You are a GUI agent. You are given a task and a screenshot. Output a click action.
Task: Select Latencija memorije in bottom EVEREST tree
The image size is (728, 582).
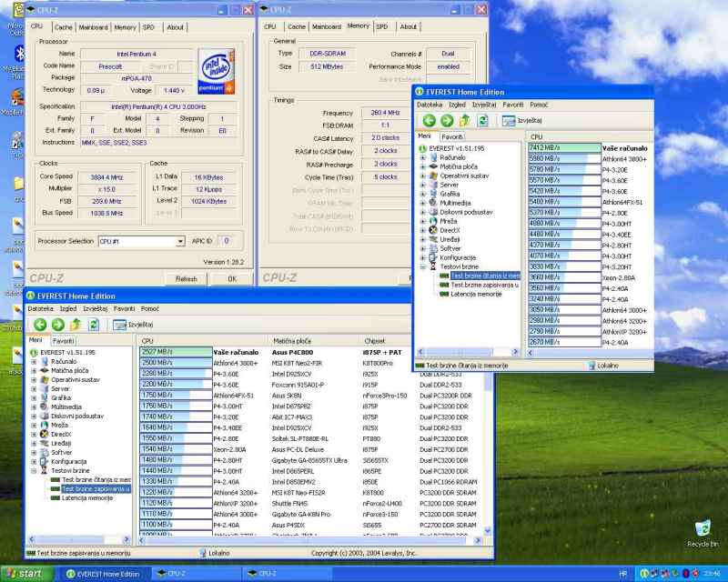87,497
